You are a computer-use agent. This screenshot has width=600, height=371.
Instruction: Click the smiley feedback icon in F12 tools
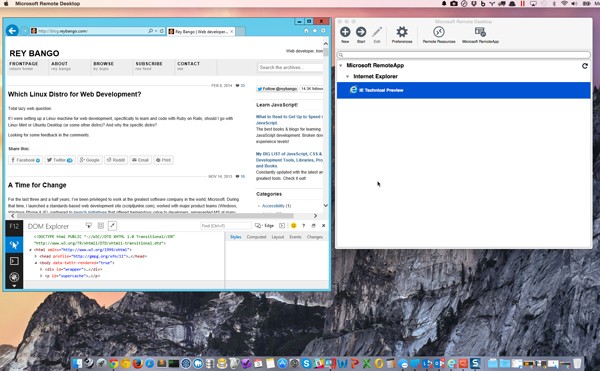point(293,226)
